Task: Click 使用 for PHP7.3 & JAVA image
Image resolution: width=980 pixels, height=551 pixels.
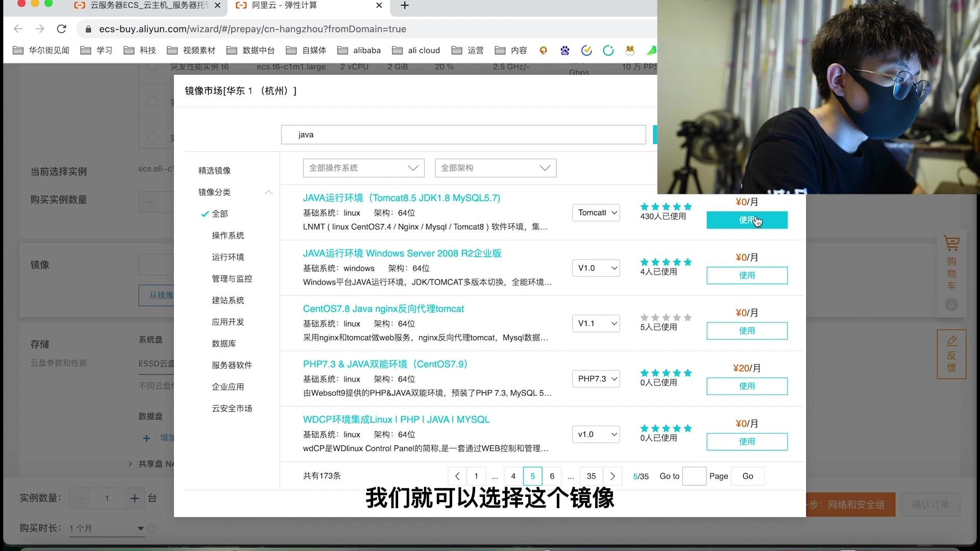Action: [x=747, y=386]
